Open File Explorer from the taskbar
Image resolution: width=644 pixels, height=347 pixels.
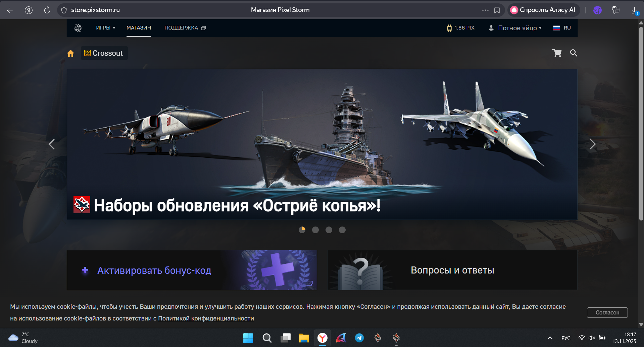[304, 338]
